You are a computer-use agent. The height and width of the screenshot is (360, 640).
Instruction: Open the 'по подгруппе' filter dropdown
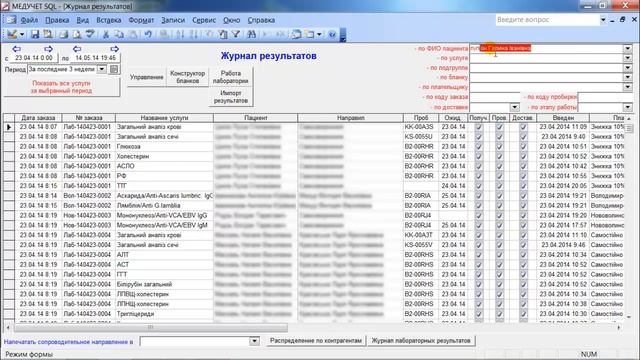click(628, 68)
